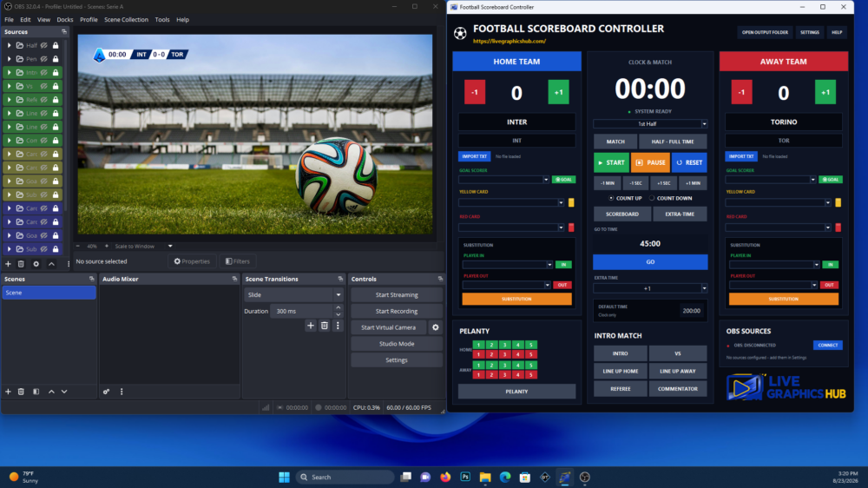Expand the Pen source group

[x=9, y=59]
